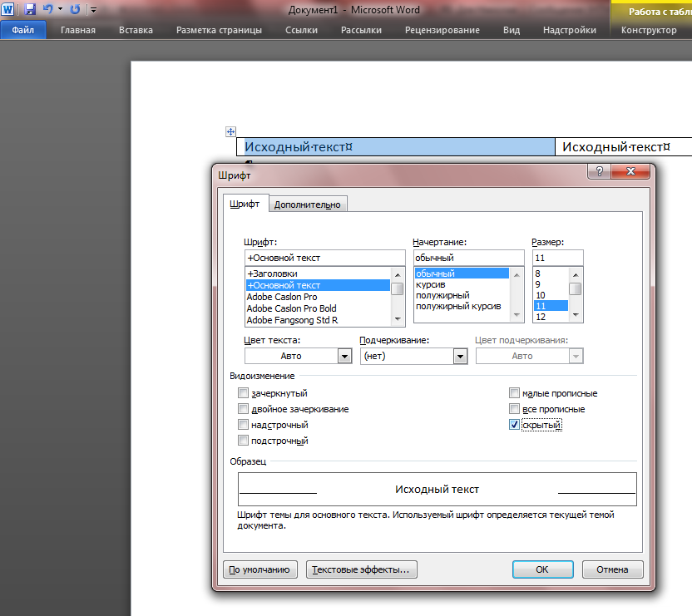Click the Help question mark in Шрифт dialog
This screenshot has width=692, height=616.
point(596,170)
